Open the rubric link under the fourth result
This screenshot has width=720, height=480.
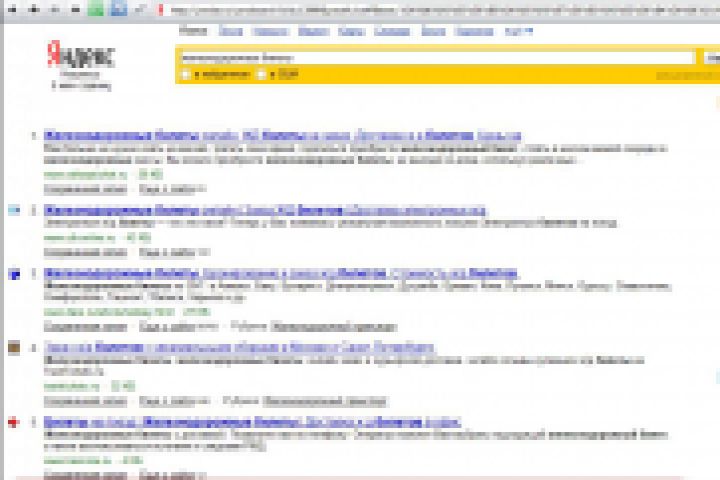click(x=325, y=401)
